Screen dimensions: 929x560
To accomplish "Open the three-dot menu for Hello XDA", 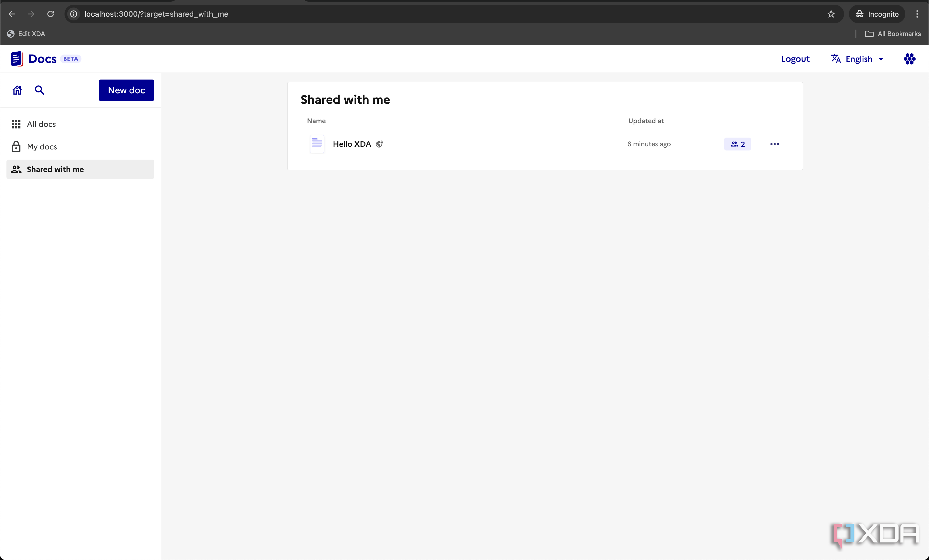I will [x=774, y=144].
